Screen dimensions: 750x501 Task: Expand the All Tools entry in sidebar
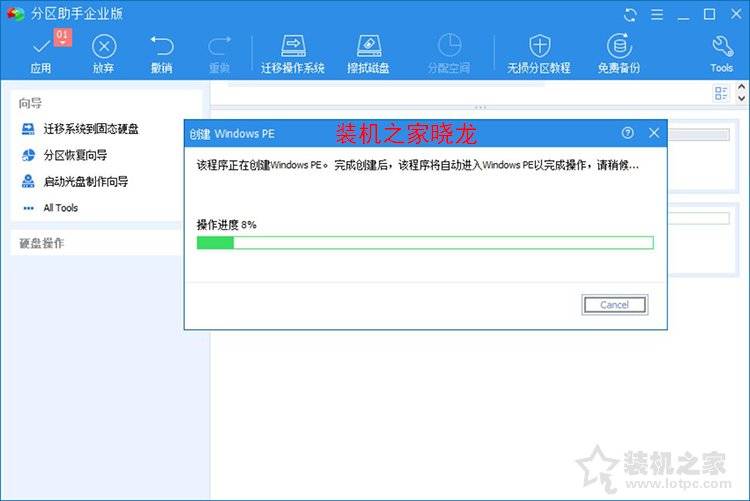pyautogui.click(x=59, y=208)
